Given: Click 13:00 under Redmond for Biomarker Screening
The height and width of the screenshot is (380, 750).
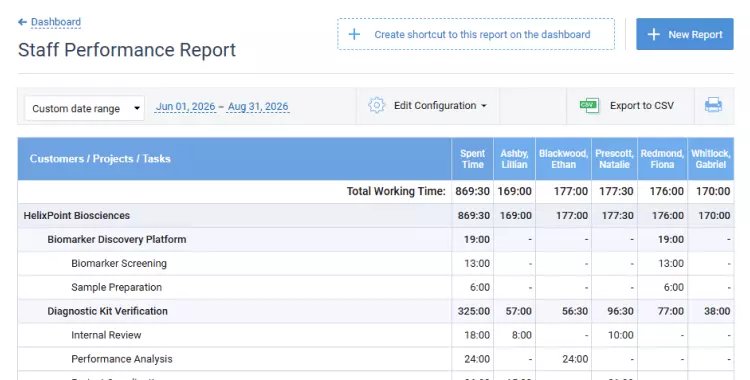Looking at the screenshot, I should tap(671, 263).
